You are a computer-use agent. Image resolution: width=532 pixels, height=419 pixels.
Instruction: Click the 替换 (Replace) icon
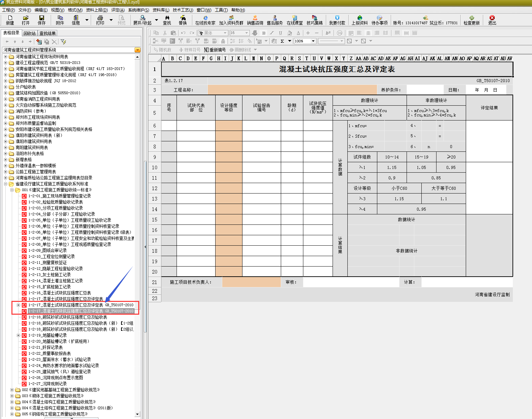click(183, 20)
